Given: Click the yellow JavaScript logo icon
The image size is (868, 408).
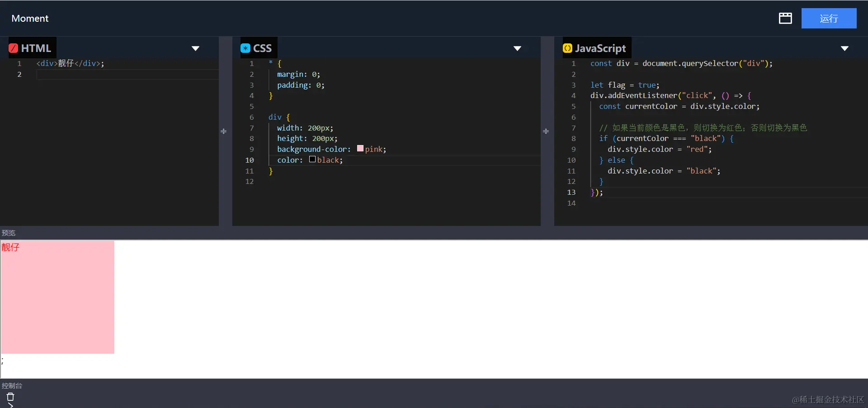Looking at the screenshot, I should (567, 48).
